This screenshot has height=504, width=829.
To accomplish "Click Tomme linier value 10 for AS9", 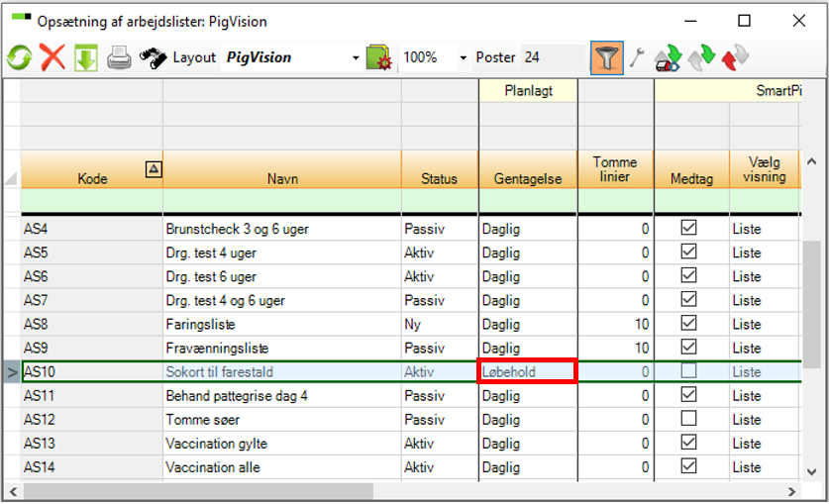I will [615, 348].
